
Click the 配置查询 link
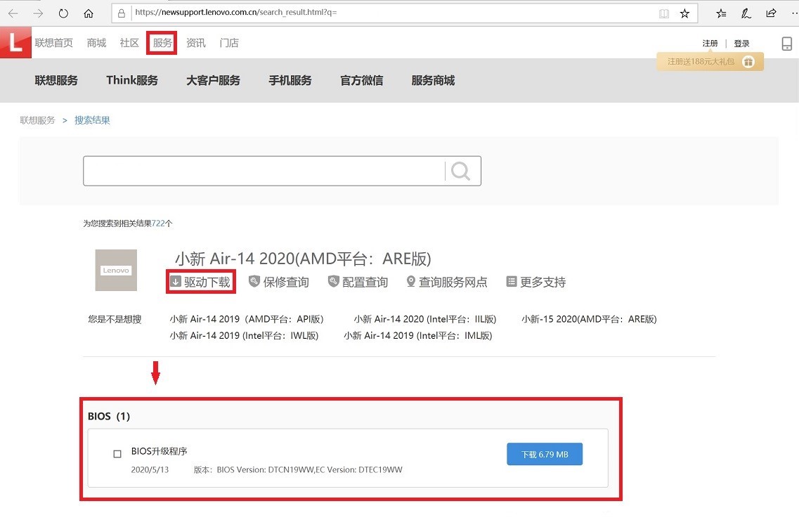coord(365,282)
